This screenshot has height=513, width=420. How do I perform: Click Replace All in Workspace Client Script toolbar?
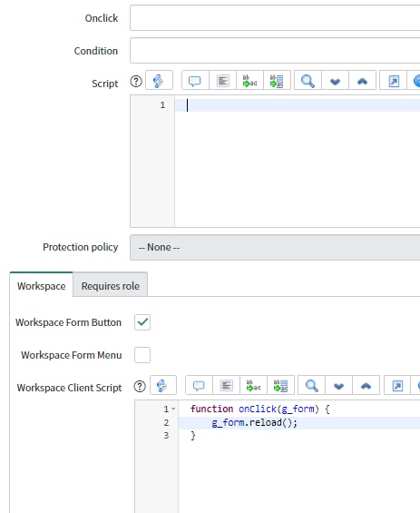[281, 385]
